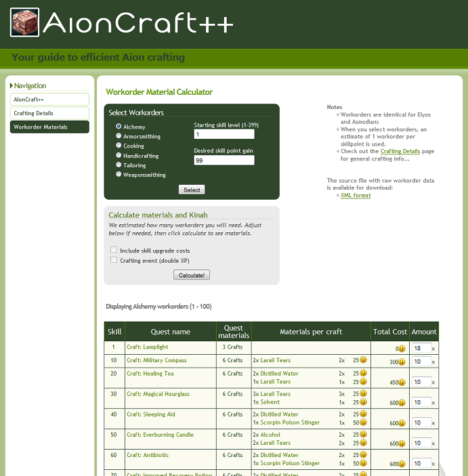The height and width of the screenshot is (476, 468).
Task: Click the Kinah coin in Everburning Candle total cost
Action: (402, 443)
